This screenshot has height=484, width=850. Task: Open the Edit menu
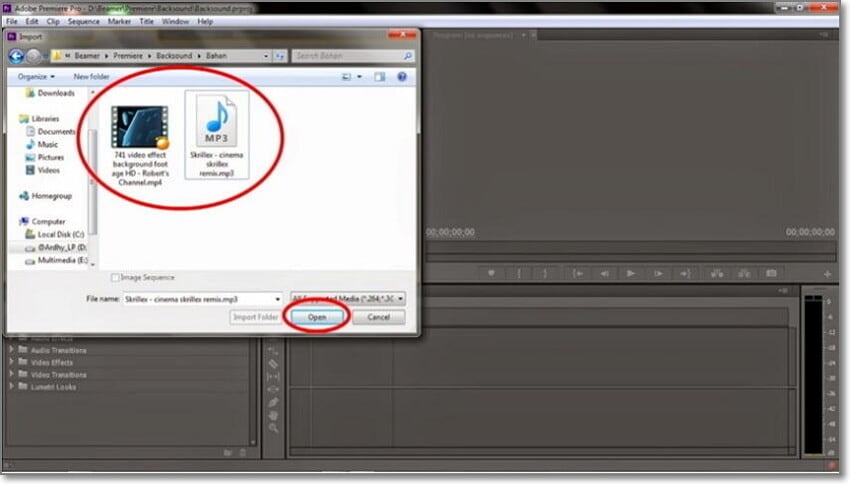31,21
